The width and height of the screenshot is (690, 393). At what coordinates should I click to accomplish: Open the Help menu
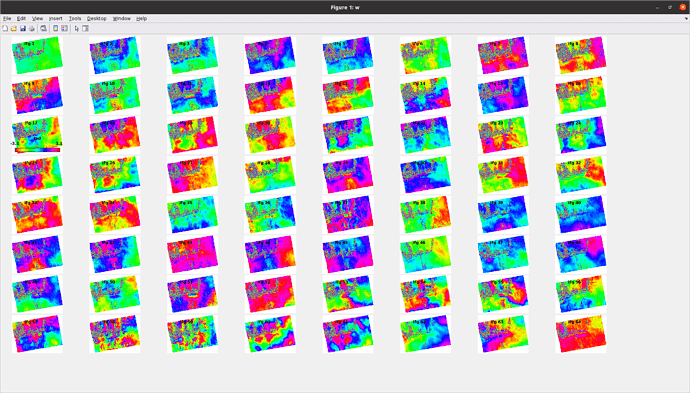(141, 18)
